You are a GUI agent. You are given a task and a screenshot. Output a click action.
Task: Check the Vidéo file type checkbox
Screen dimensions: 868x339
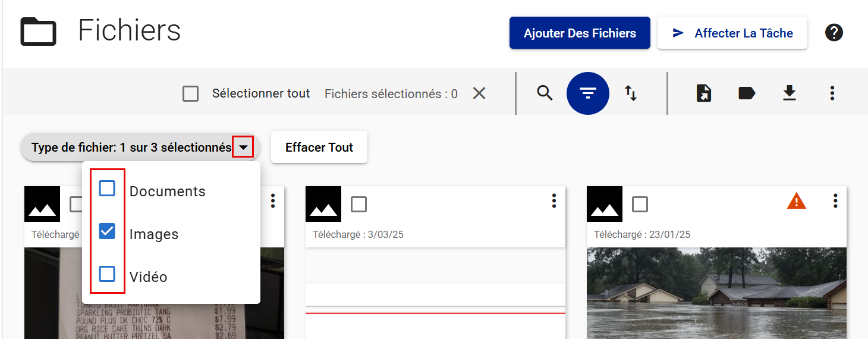(107, 274)
